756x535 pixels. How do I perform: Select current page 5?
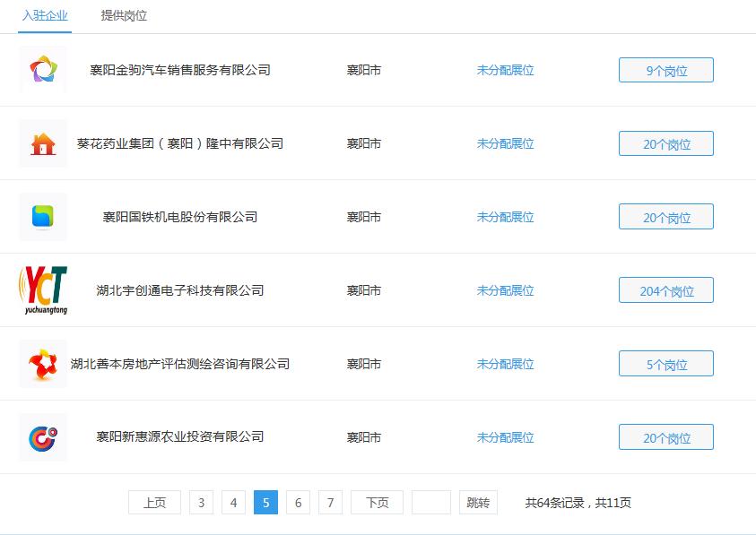click(265, 503)
